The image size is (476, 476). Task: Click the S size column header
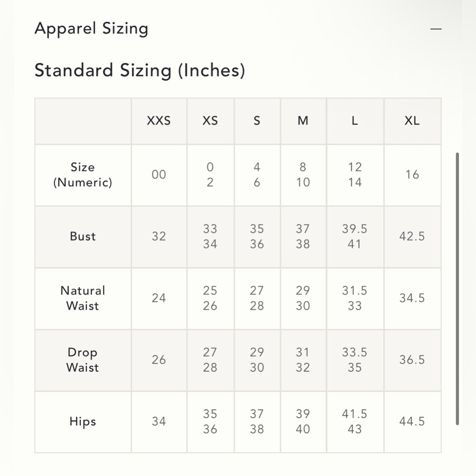(x=257, y=121)
